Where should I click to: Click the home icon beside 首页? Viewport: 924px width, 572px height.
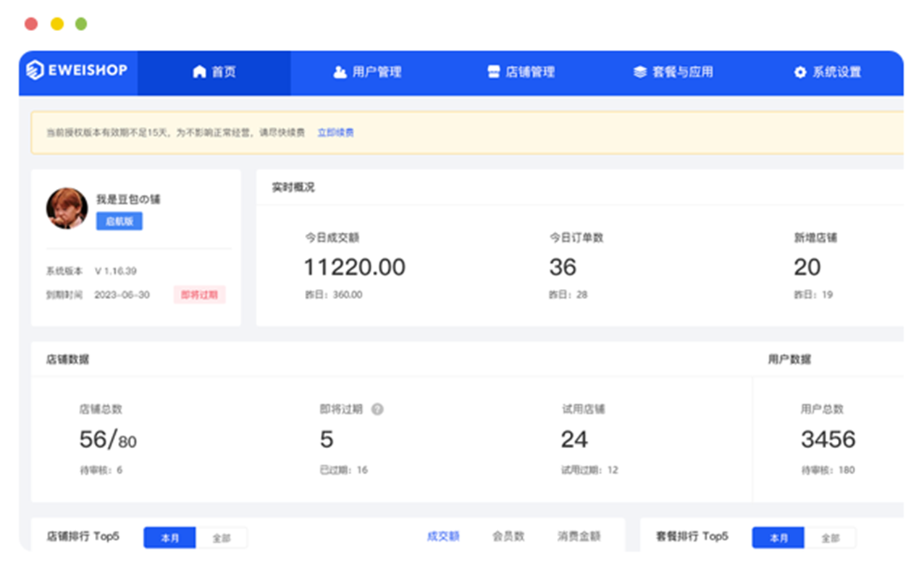pos(200,72)
